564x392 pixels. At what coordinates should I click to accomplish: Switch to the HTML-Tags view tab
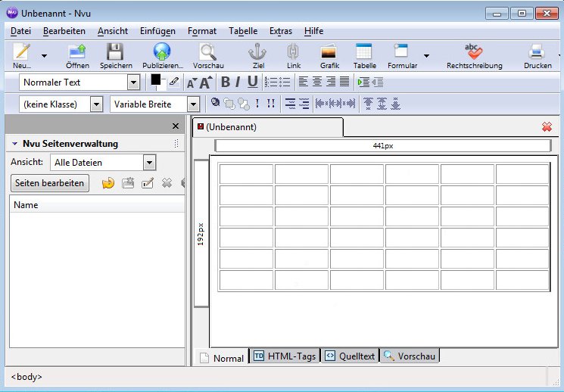pyautogui.click(x=285, y=356)
